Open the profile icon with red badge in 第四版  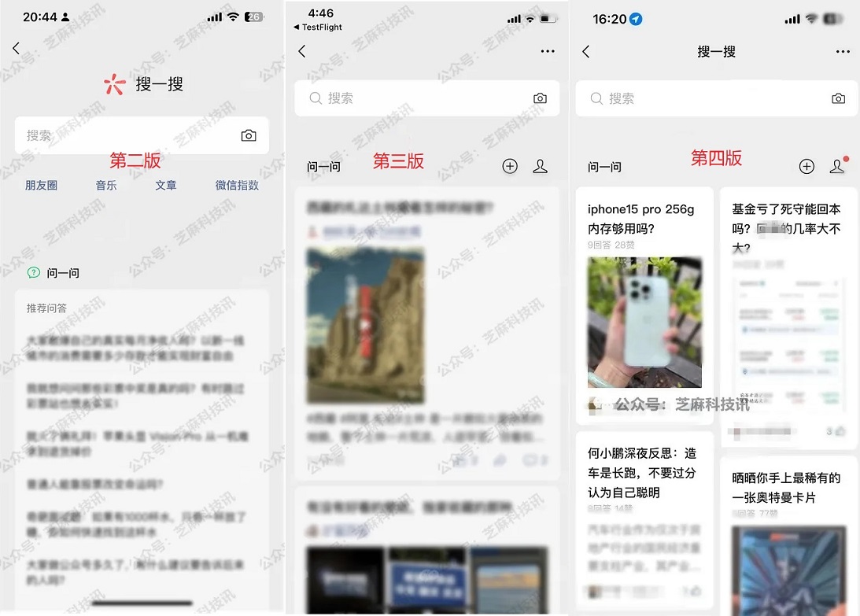tap(836, 166)
